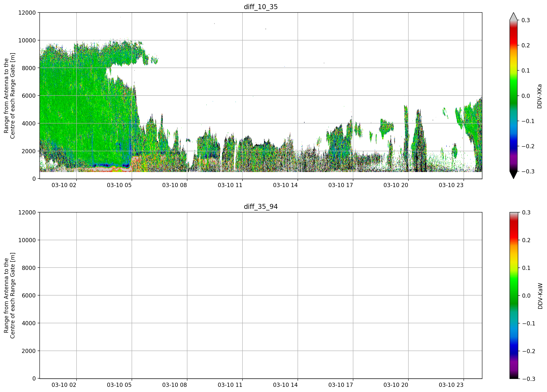This screenshot has width=547, height=392.
Task: Click the 03-10 02 tick under diff_10_35 plot
Action: [64, 185]
